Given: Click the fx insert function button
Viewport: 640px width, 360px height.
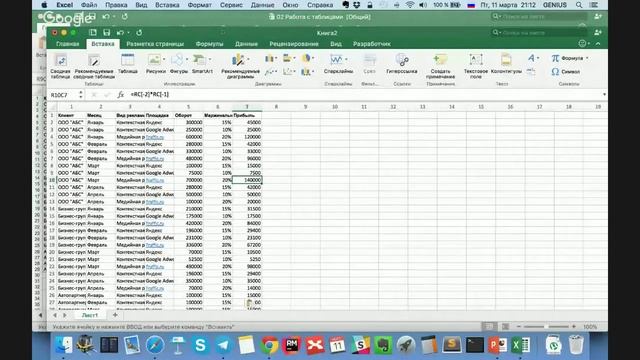Looking at the screenshot, I should [x=120, y=95].
